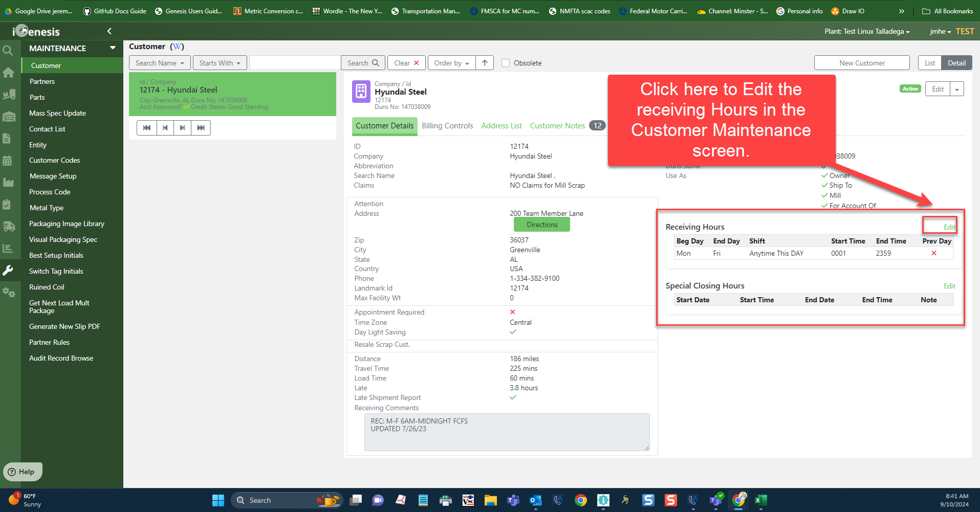The width and height of the screenshot is (980, 512).
Task: Open the factory icon in sidebar
Action: tap(8, 182)
